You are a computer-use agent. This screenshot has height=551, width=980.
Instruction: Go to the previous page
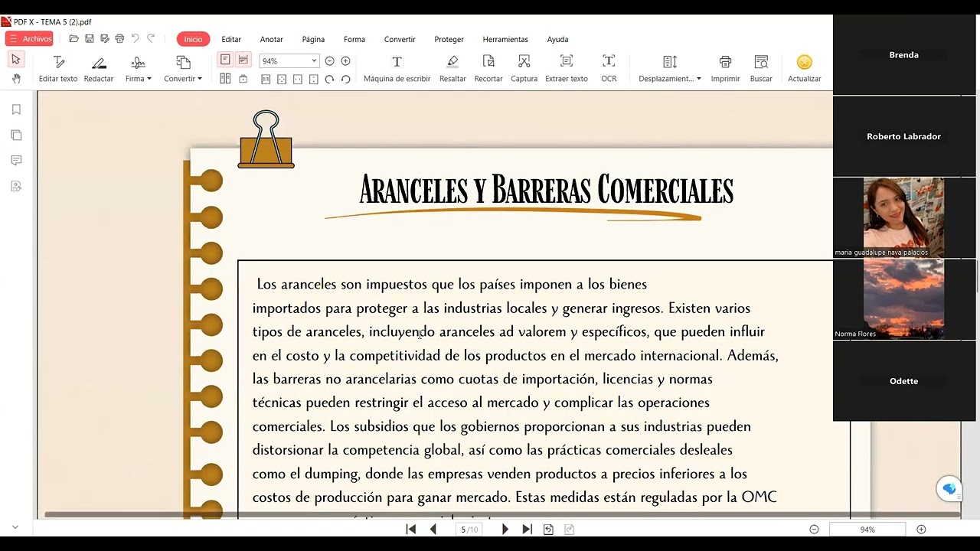click(x=433, y=529)
